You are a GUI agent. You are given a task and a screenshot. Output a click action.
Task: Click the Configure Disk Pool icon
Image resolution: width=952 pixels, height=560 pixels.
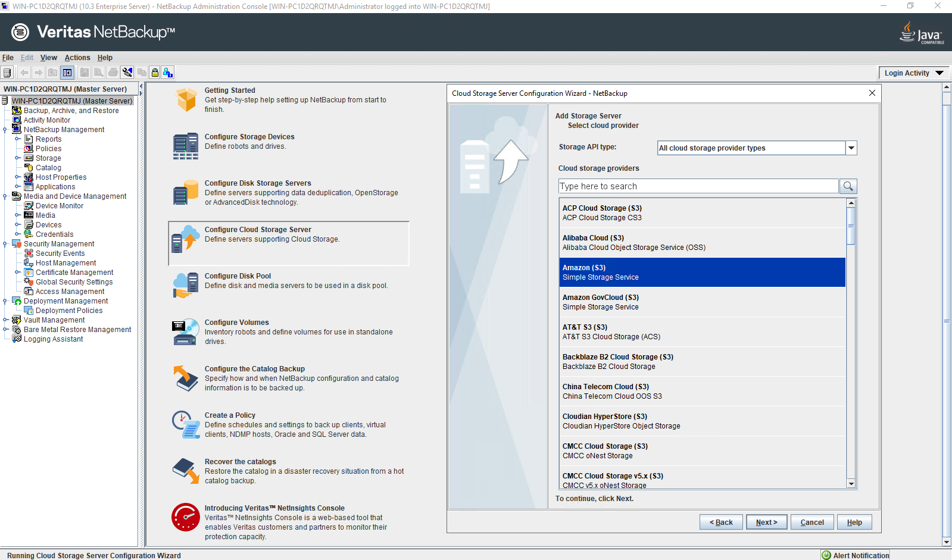tap(186, 285)
